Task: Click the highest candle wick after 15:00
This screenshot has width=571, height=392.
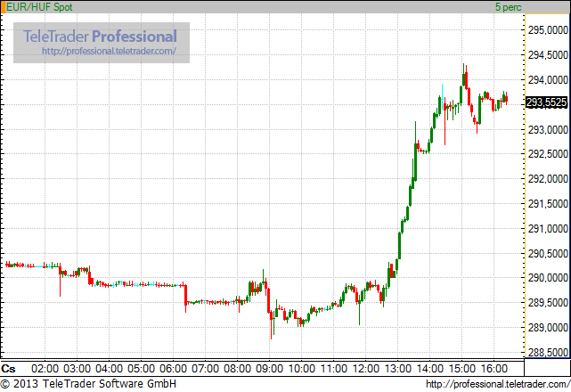Action: (463, 75)
